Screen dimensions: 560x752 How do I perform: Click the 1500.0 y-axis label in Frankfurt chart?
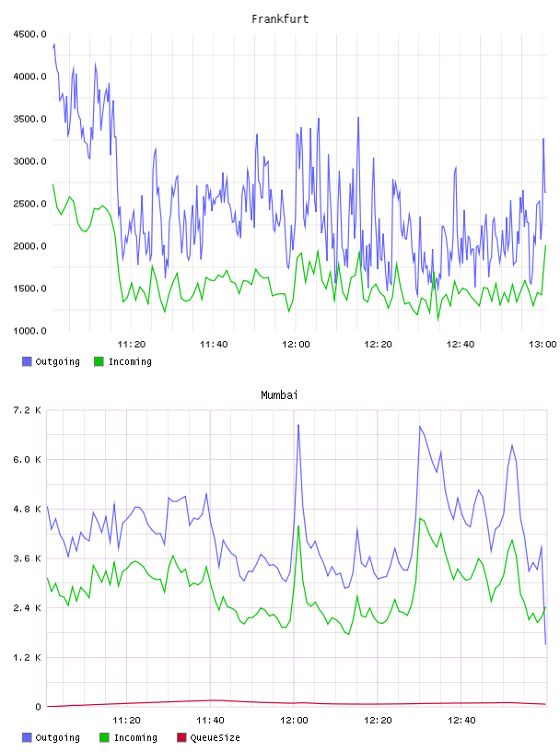click(x=29, y=288)
